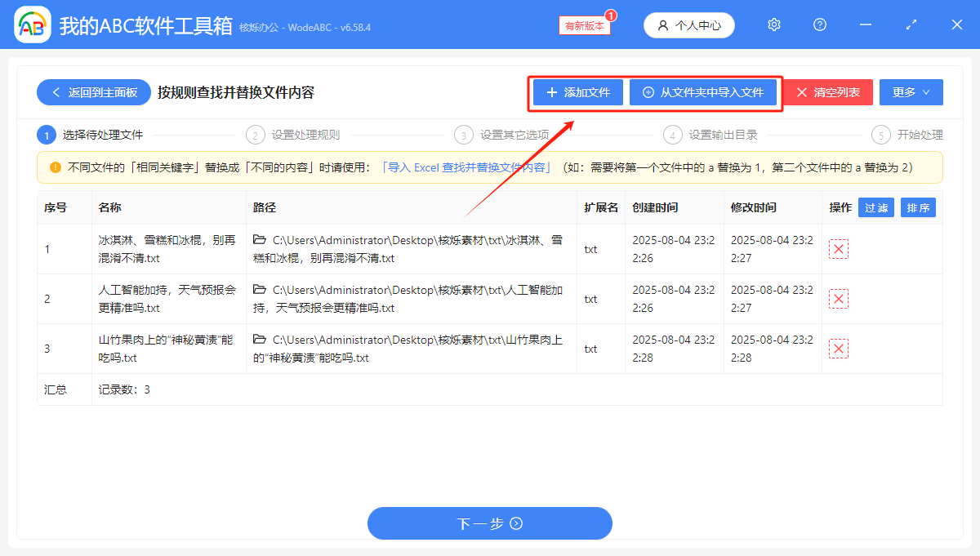Proceed using the 下一步 button

coord(490,523)
